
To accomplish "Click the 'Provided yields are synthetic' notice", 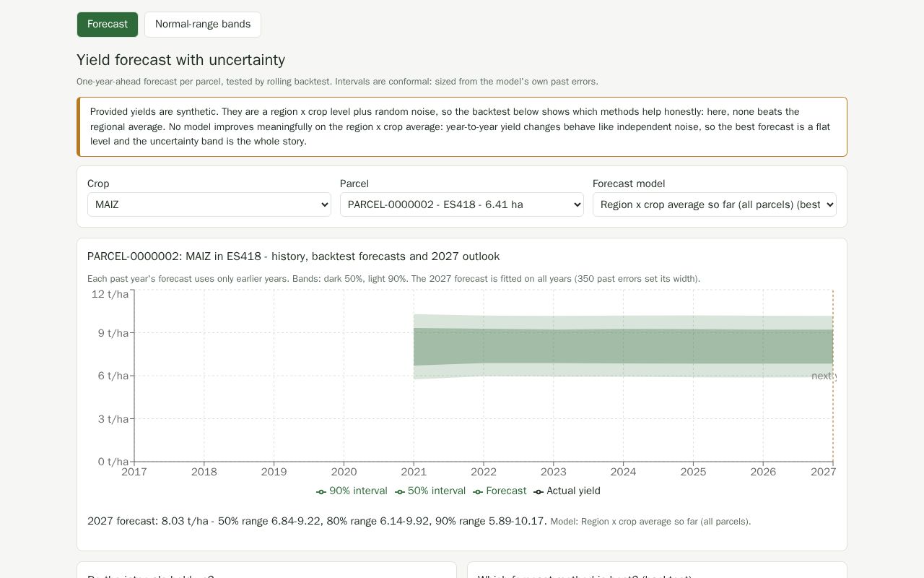I will point(462,126).
